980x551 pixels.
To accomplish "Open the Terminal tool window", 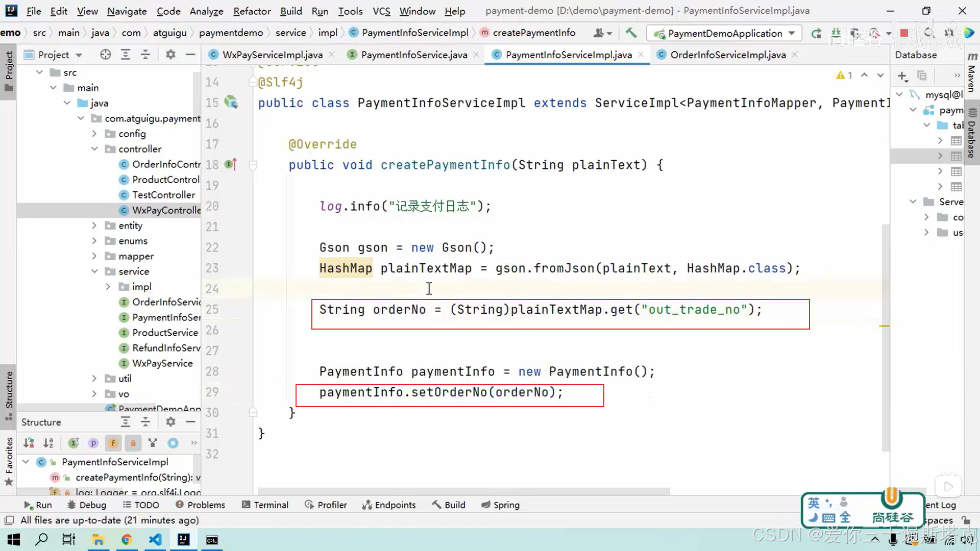I will pos(265,505).
